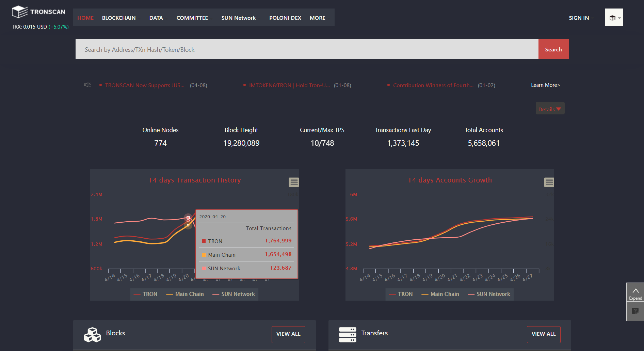The height and width of the screenshot is (351, 644).
Task: Open the BLOCKCHAIN menu
Action: point(119,18)
